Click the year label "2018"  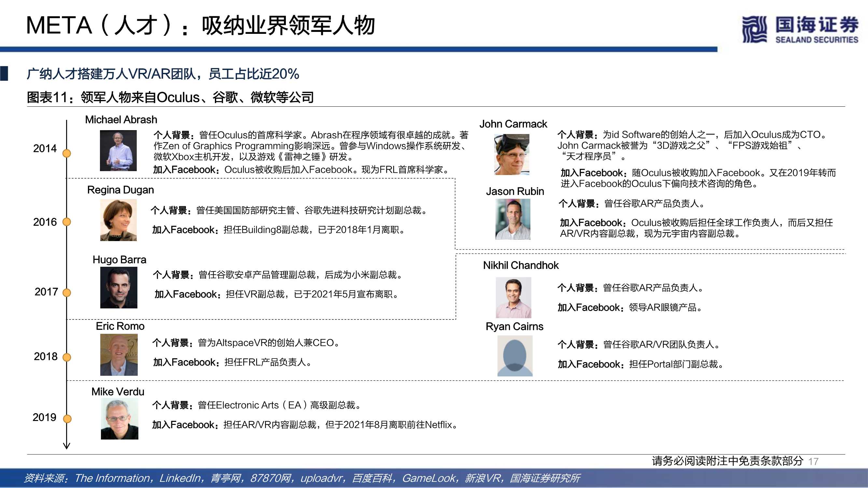coord(46,356)
